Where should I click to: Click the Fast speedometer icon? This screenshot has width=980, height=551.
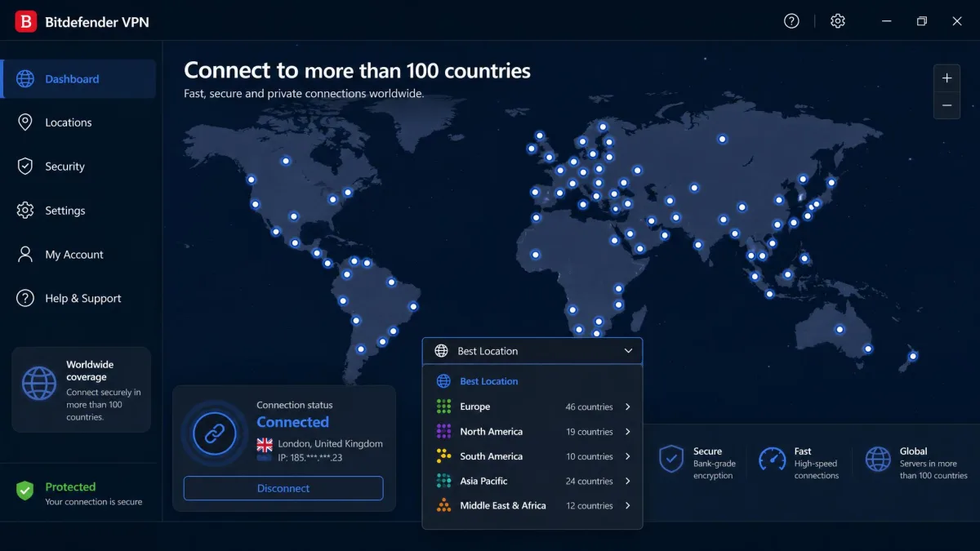point(772,460)
